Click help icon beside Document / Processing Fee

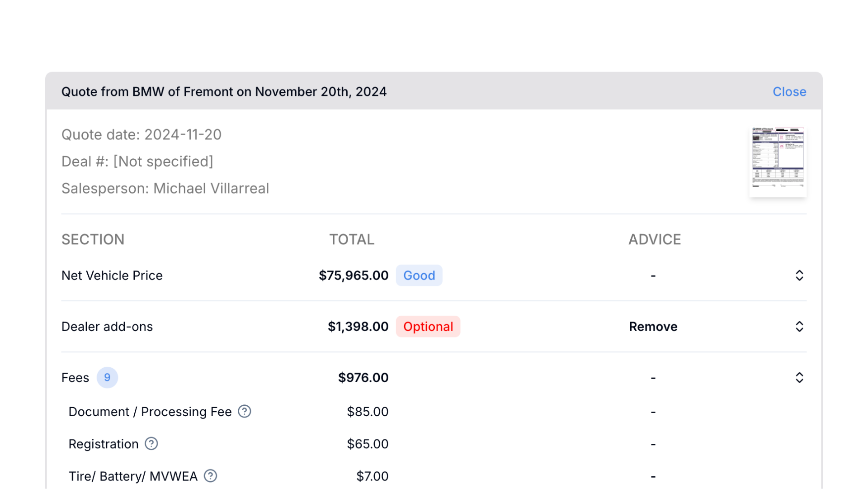(245, 412)
